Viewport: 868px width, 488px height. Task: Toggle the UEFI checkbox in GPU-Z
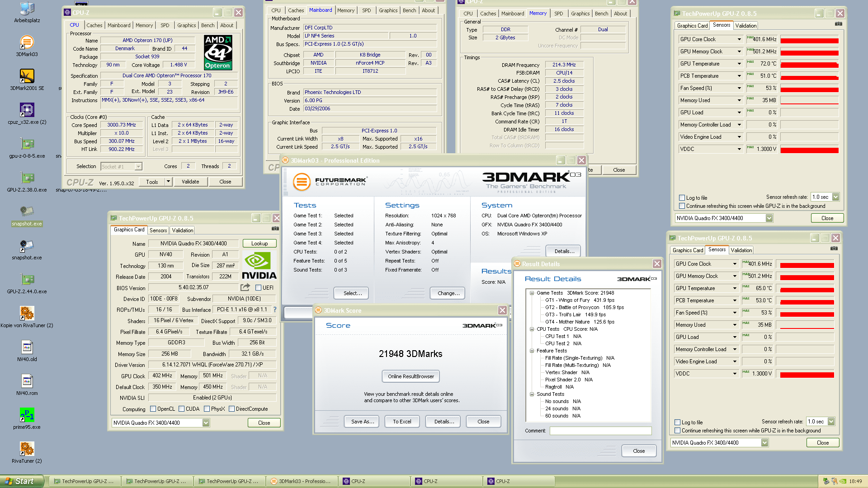point(258,287)
